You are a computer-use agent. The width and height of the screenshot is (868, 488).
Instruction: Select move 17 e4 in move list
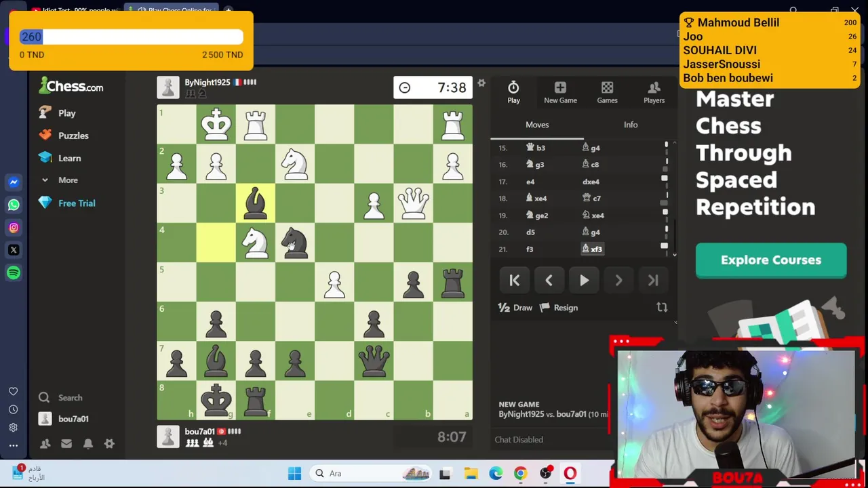pyautogui.click(x=530, y=182)
